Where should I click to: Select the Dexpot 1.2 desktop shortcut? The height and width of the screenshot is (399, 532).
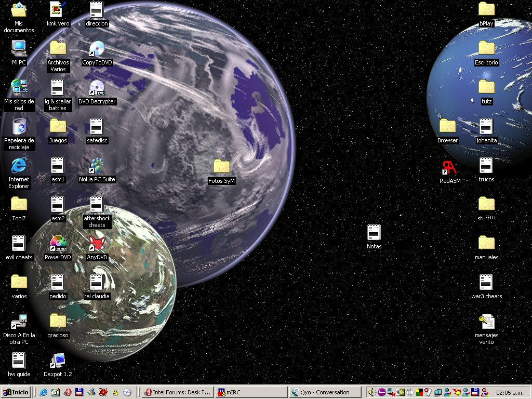click(x=58, y=360)
